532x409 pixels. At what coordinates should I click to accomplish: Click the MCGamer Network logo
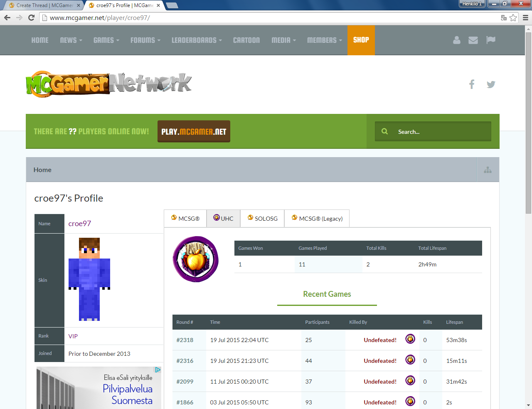(x=108, y=84)
